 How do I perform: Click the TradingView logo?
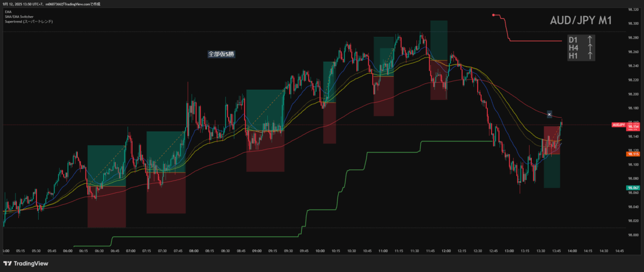click(25, 263)
